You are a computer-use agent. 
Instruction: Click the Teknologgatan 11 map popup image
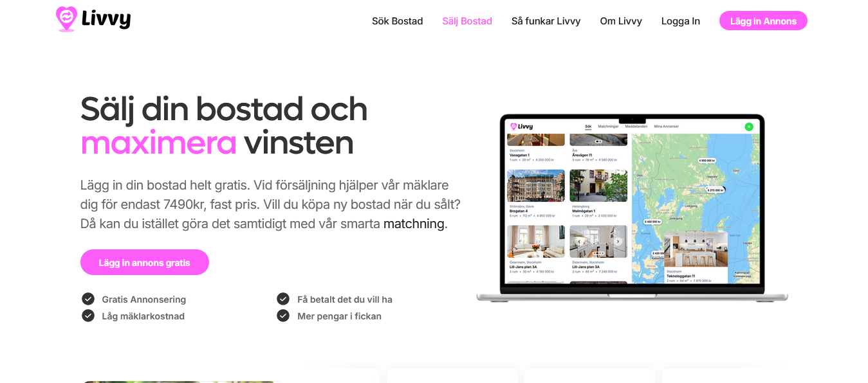(x=696, y=249)
